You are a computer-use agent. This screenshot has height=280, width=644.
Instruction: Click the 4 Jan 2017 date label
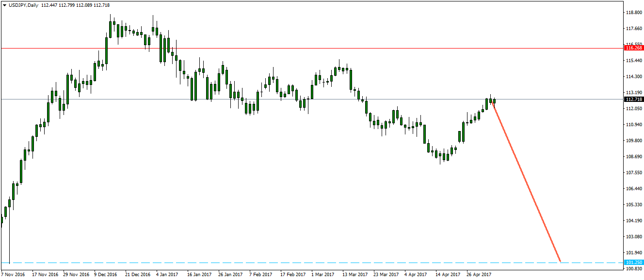[x=167, y=275]
